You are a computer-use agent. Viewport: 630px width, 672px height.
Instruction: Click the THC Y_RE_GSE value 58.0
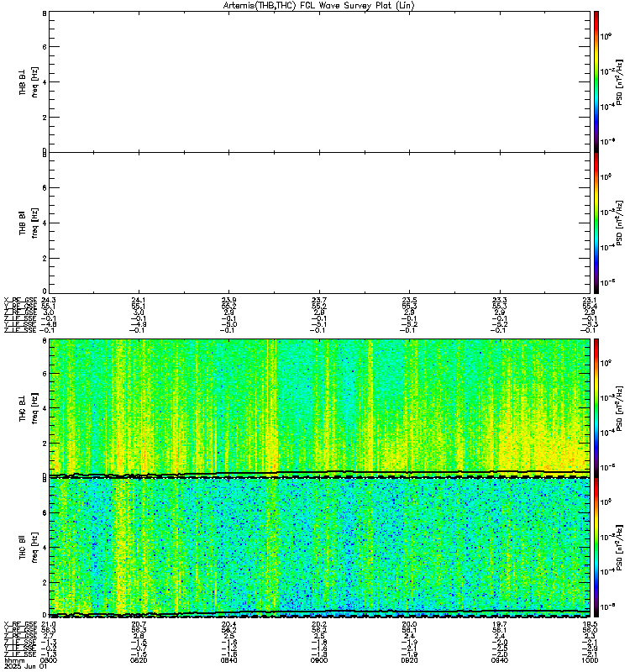pyautogui.click(x=590, y=631)
